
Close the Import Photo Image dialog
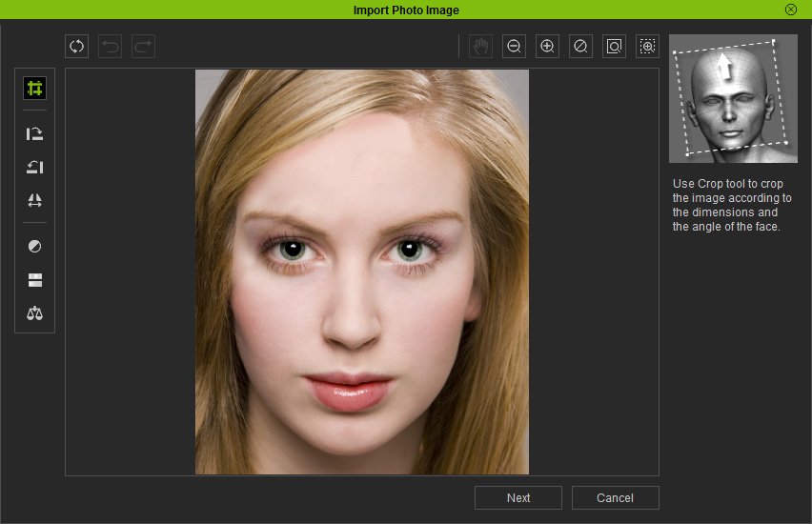pyautogui.click(x=791, y=10)
